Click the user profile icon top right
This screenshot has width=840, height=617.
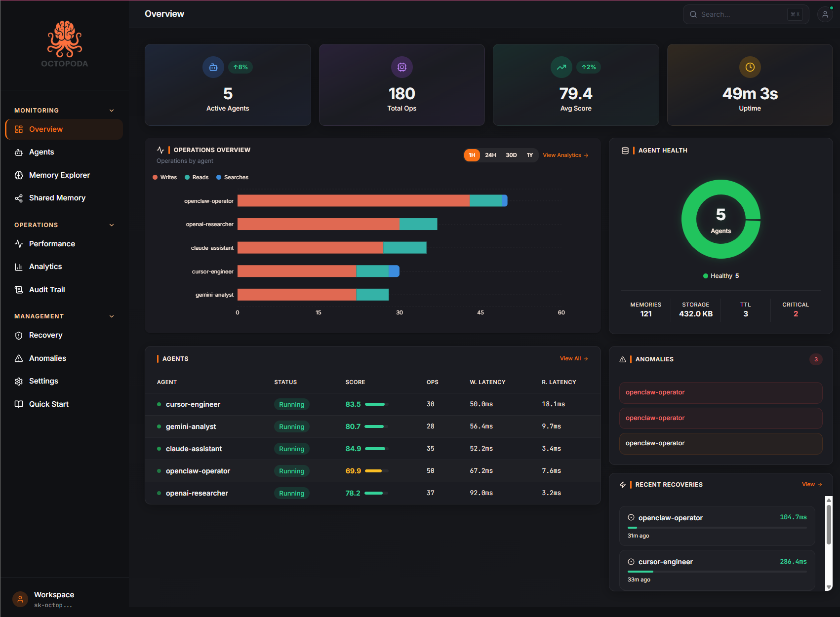pos(825,14)
